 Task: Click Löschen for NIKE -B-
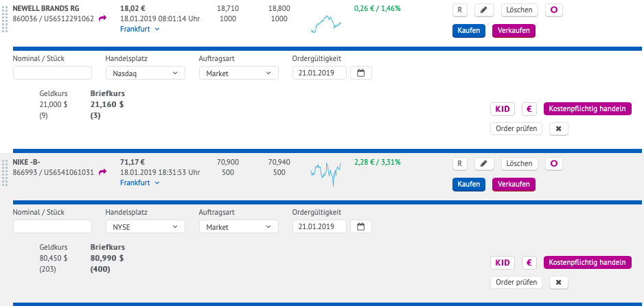click(x=520, y=164)
